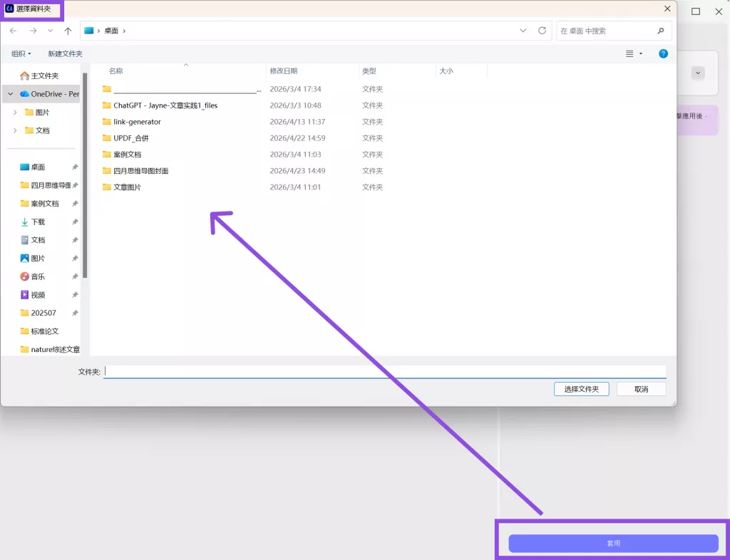The width and height of the screenshot is (730, 560).
Task: Select the link-generator folder
Action: 132,122
